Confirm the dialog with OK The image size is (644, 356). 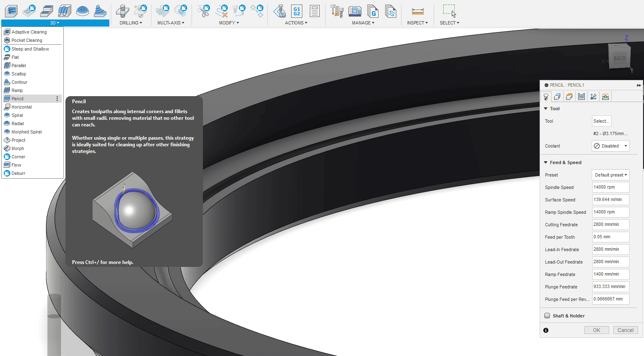click(x=596, y=330)
